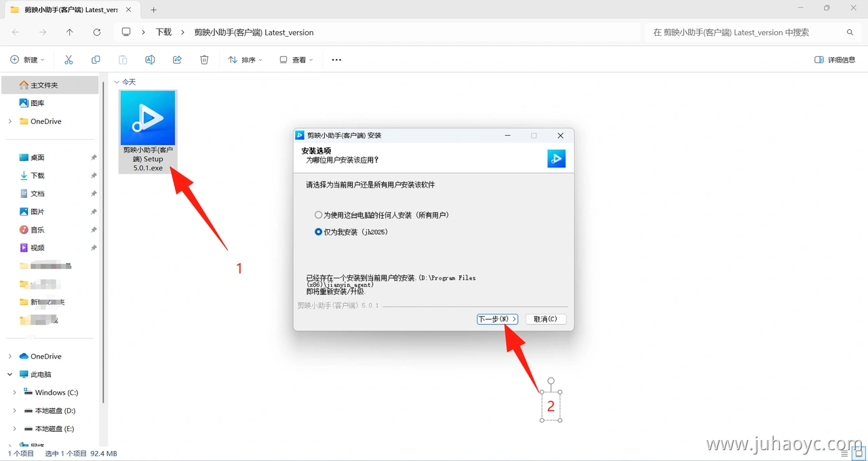Click the Delete trash icon in toolbar
Screen dimensions: 868x461
(x=204, y=60)
